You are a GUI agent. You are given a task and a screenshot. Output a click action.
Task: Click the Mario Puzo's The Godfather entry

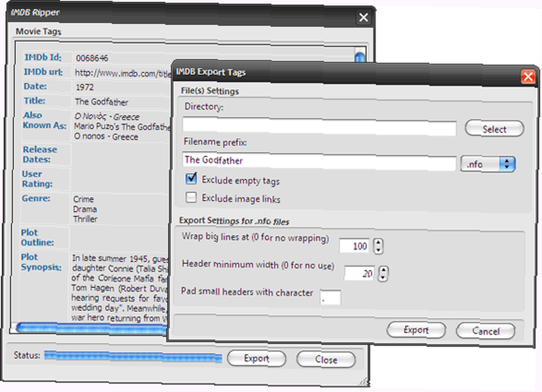click(122, 126)
